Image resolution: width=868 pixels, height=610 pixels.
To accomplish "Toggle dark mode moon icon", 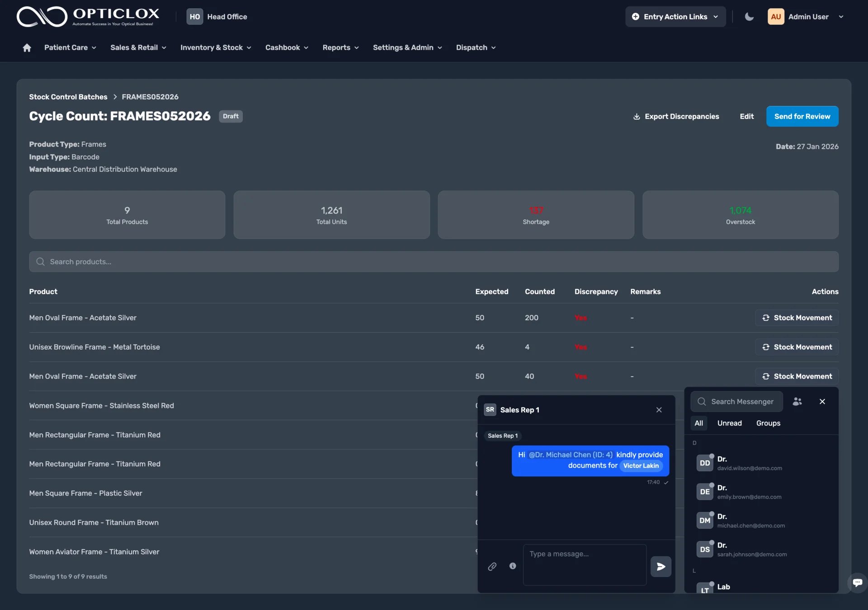I will (749, 17).
